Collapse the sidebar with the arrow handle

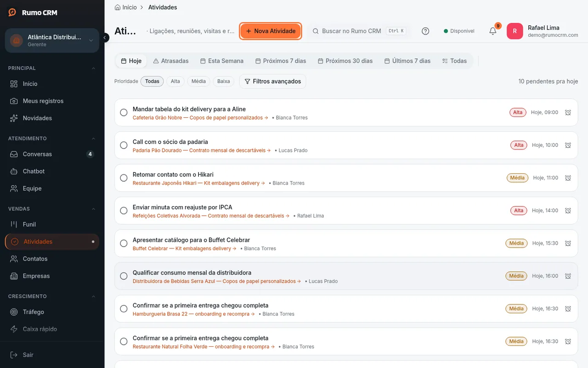(105, 37)
